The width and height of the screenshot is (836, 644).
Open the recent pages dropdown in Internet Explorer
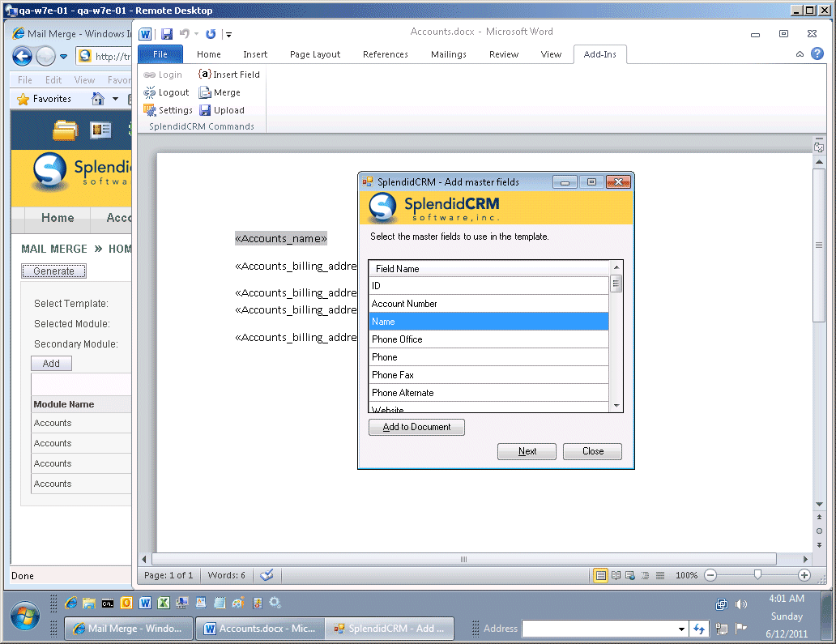63,56
